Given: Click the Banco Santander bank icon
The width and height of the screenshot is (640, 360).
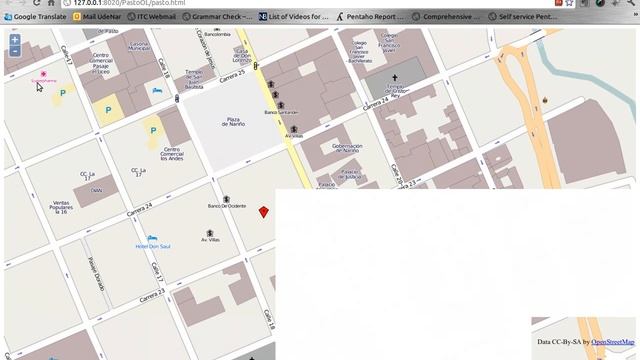Looking at the screenshot, I should coord(281,105).
